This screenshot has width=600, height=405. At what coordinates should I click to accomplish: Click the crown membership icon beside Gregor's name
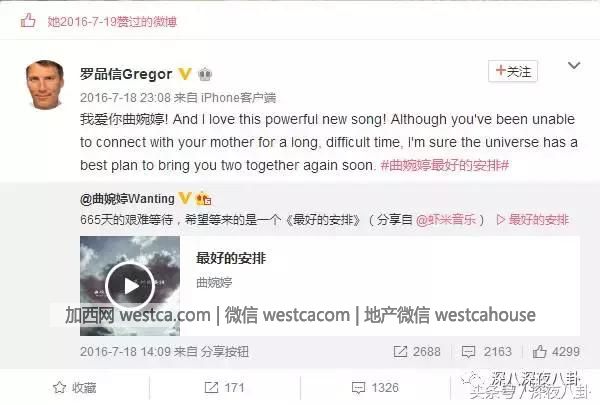coord(205,74)
